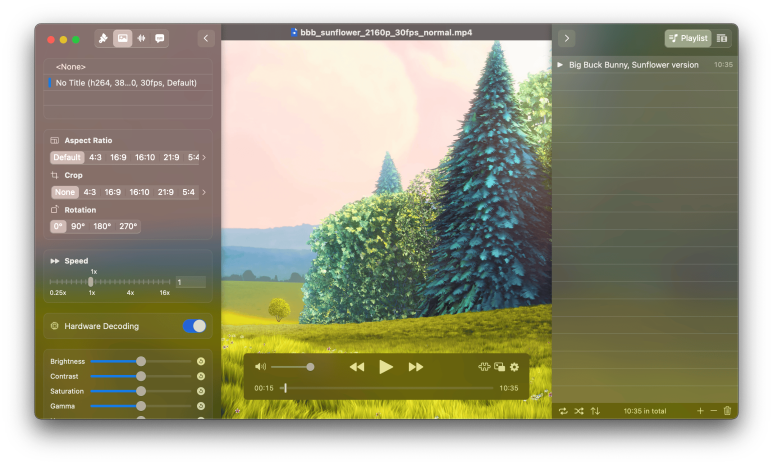
Task: Mute audio with the speaker icon
Action: click(260, 367)
